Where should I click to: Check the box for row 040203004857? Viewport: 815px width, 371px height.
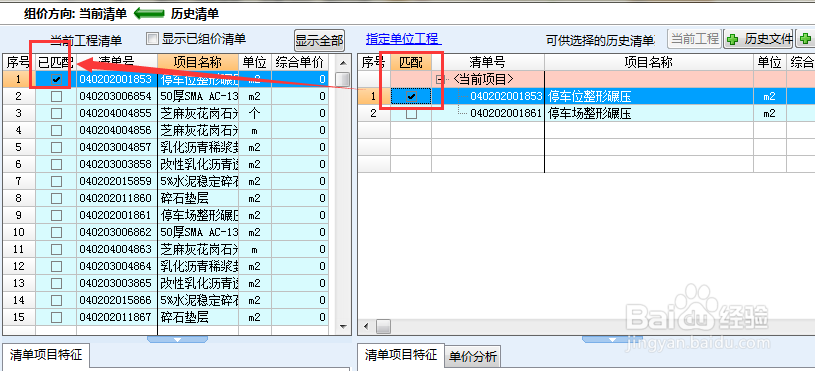(56, 148)
